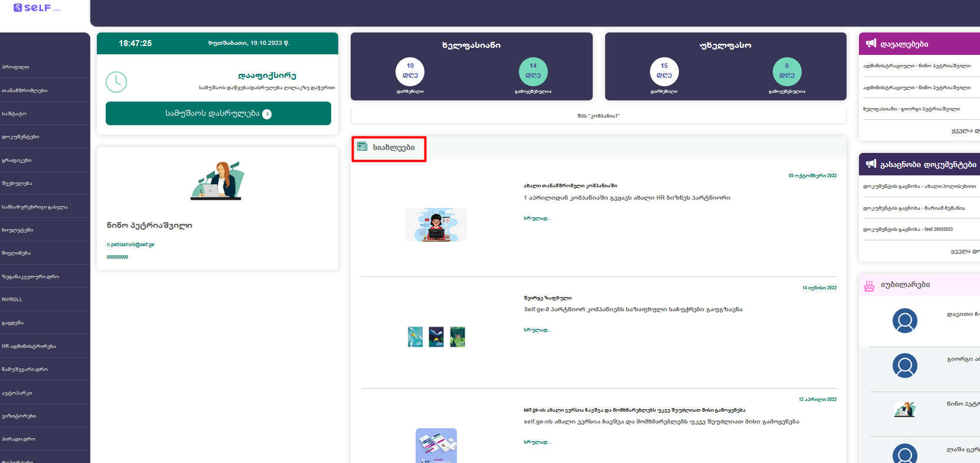The image size is (980, 463).
Task: Click news title ახალი თანამშრომელი კომპანიაში
Action: click(570, 185)
